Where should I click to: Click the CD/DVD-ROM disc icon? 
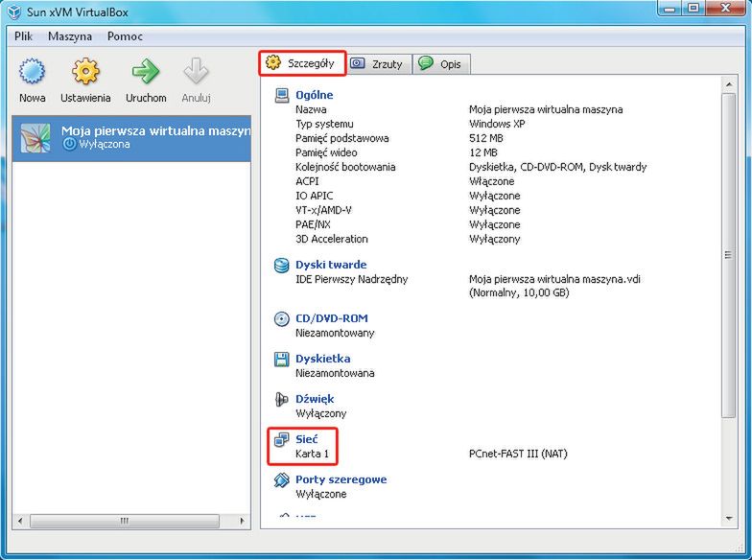pos(282,318)
